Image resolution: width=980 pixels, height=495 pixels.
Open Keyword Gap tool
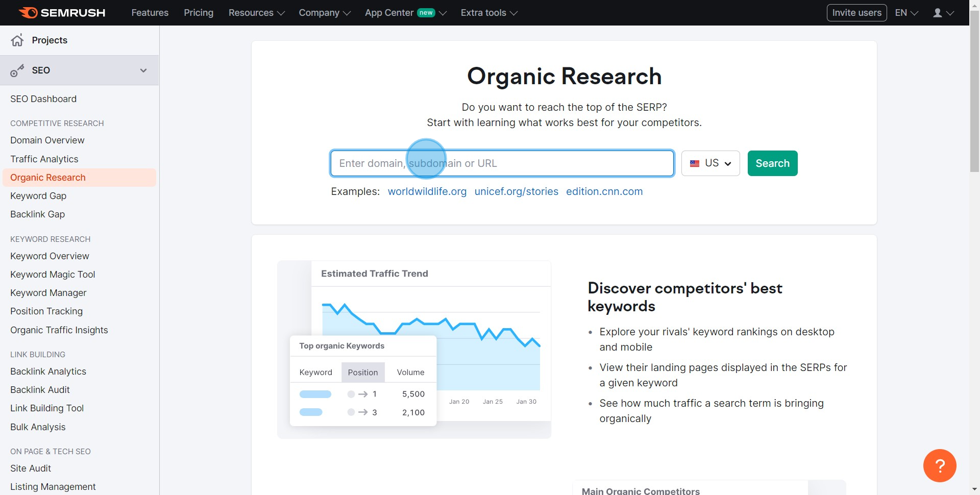point(38,196)
